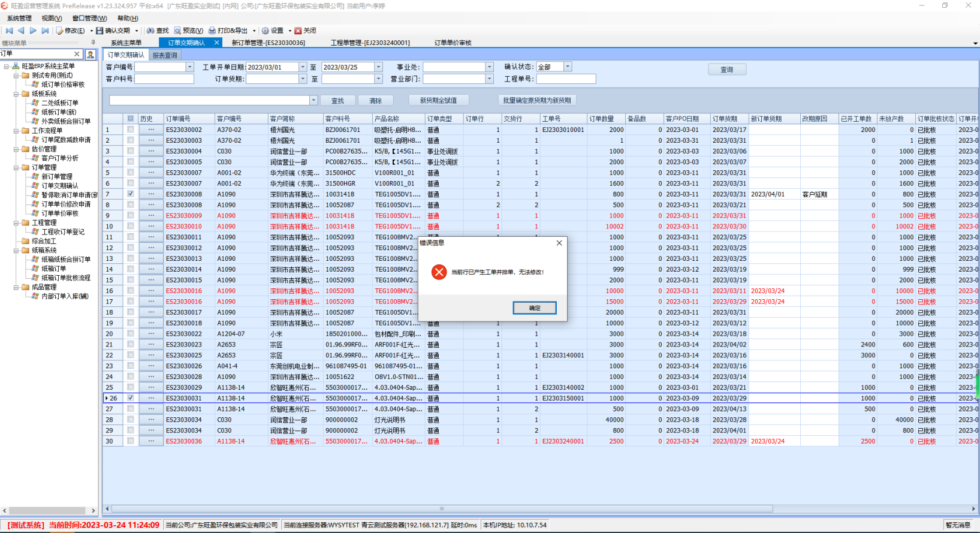Click the table's horizontal scrollbar thumb

[x=442, y=508]
